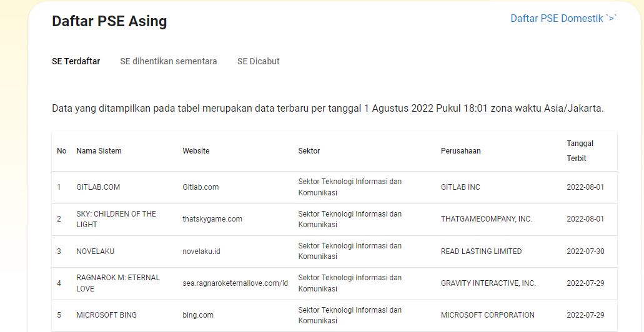Select the NOVELAKU system name cell
The image size is (644, 332).
pos(96,251)
